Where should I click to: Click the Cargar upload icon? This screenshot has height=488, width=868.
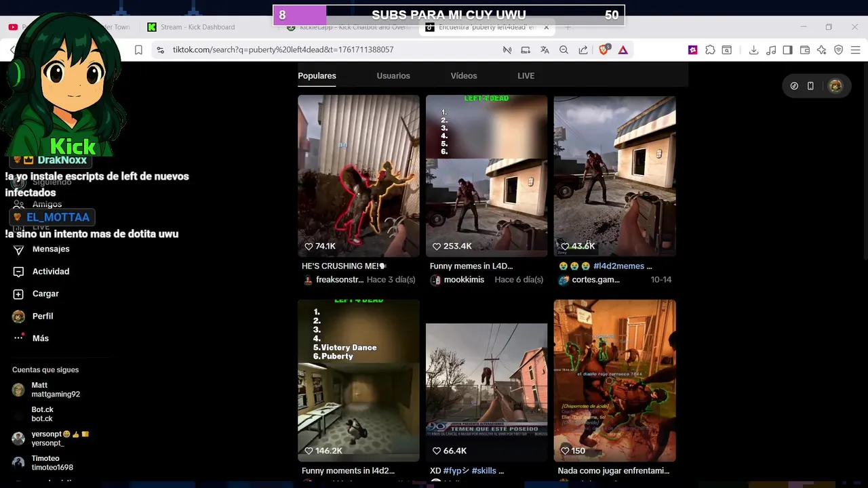[x=18, y=294]
